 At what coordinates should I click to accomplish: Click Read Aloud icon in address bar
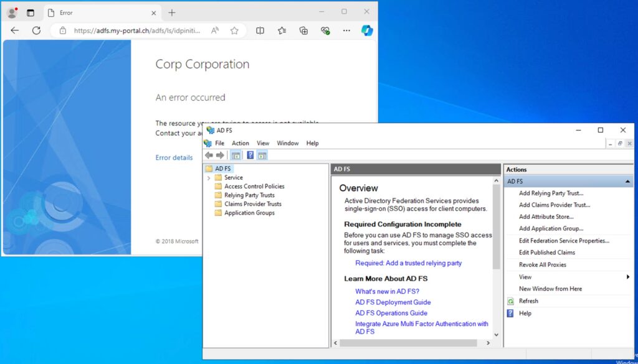point(215,30)
